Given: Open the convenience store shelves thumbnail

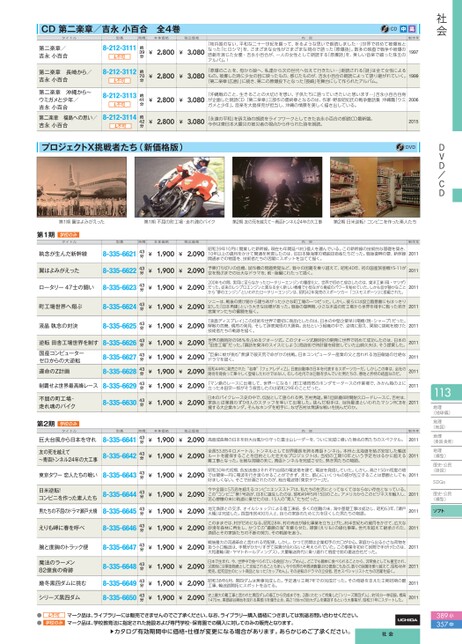Looking at the screenshot, I should 375,187.
